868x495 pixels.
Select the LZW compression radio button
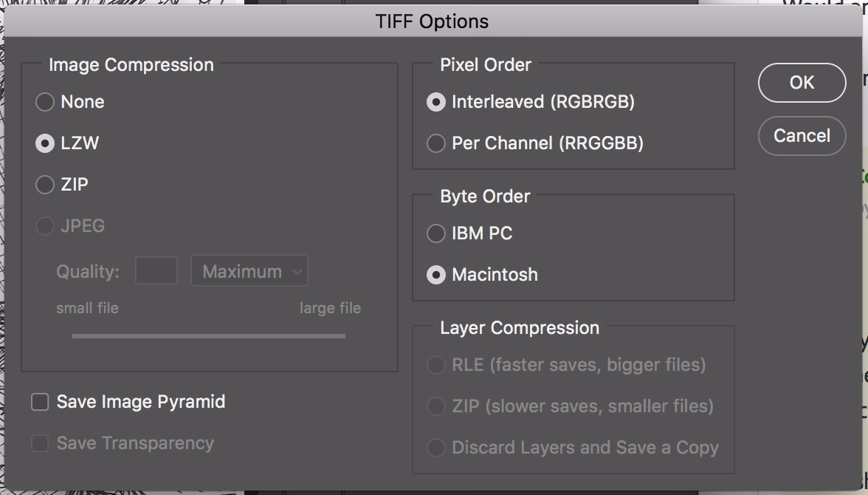[x=44, y=143]
